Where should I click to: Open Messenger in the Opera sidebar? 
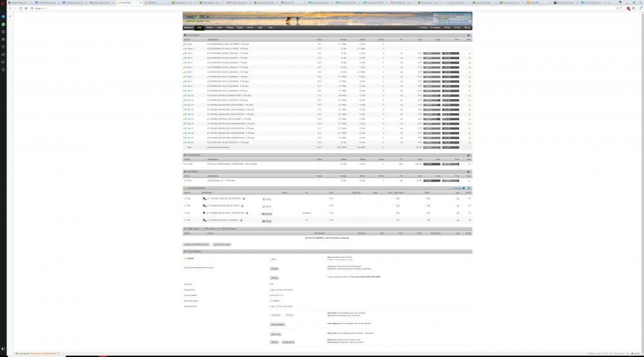pyautogui.click(x=3, y=17)
